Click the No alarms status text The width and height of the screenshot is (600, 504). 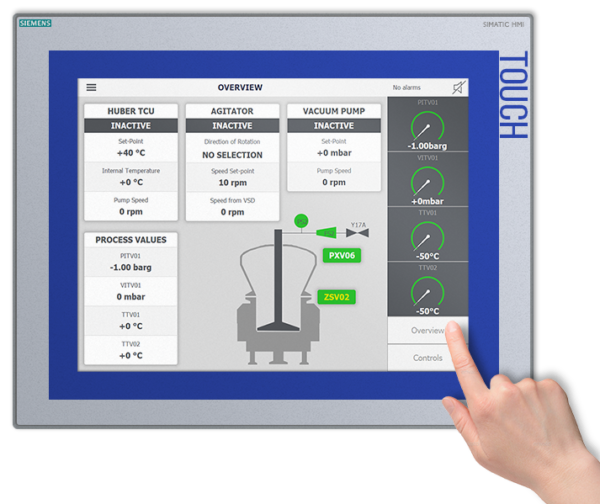tap(410, 88)
